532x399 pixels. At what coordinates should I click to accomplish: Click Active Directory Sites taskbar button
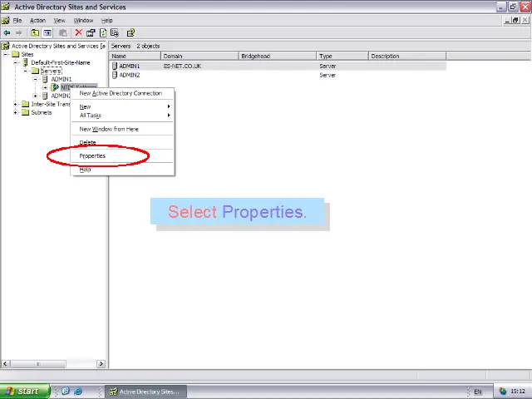[x=146, y=392]
